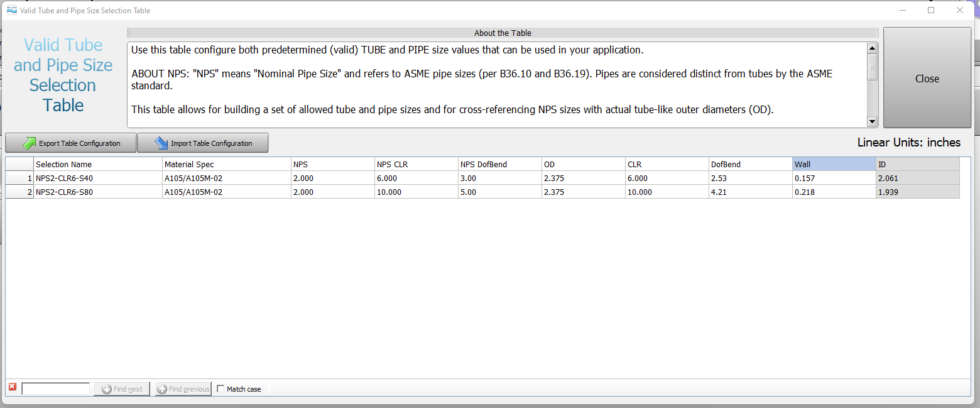Click the NPS DofBend column header
The height and width of the screenshot is (408, 980).
pyautogui.click(x=499, y=164)
